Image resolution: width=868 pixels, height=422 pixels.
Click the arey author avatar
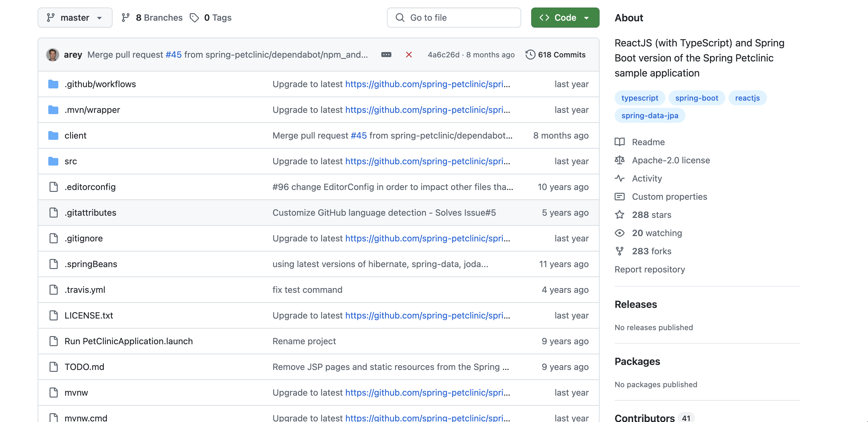[53, 55]
